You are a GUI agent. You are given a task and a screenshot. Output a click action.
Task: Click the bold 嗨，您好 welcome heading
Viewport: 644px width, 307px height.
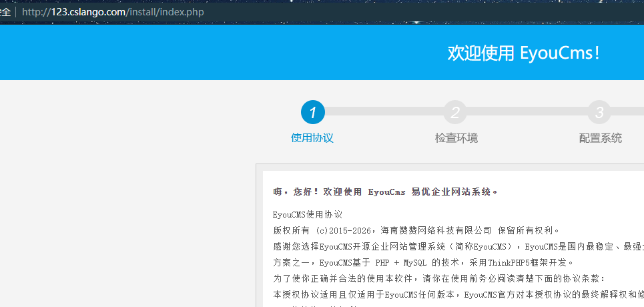coord(386,192)
